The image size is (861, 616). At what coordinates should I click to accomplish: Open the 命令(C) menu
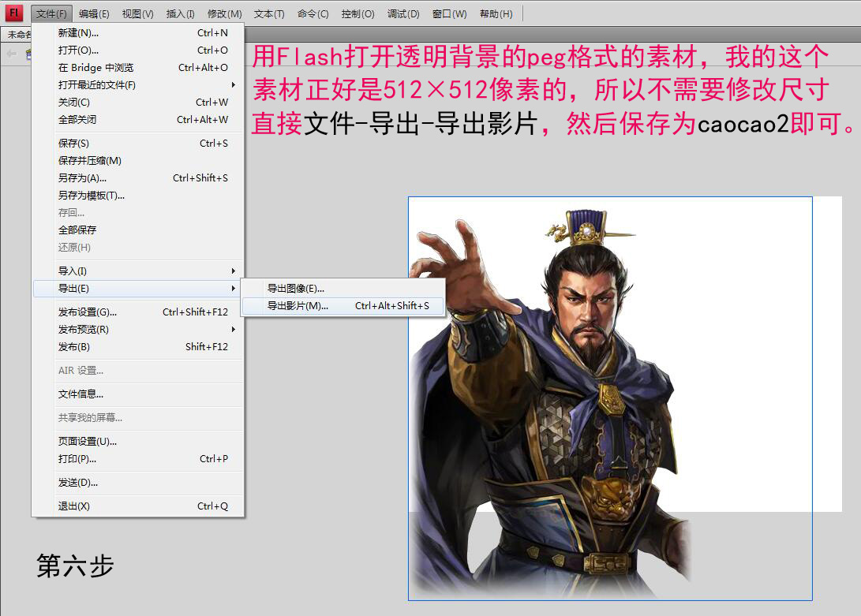coord(313,13)
